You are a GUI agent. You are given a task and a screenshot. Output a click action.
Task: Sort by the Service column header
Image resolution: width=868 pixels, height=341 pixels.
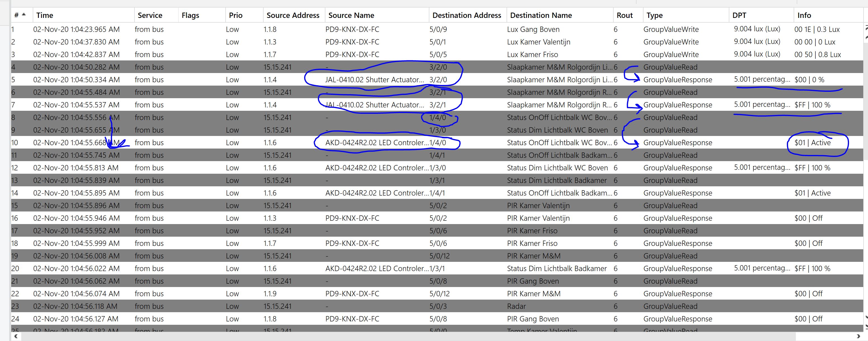[x=150, y=15]
